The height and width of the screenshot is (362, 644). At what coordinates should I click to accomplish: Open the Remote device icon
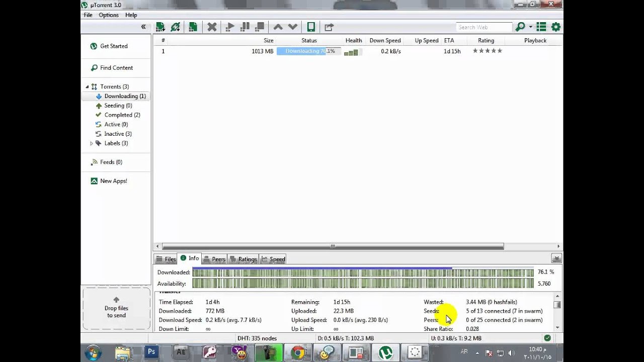[x=311, y=27]
